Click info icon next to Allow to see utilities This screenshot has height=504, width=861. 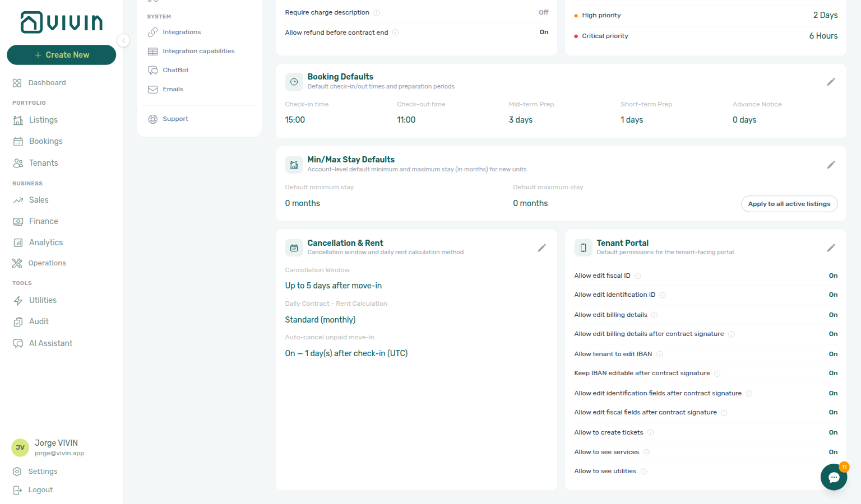tap(644, 472)
